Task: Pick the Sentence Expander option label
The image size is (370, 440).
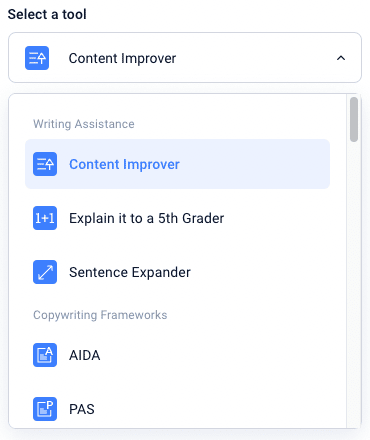Action: point(130,272)
